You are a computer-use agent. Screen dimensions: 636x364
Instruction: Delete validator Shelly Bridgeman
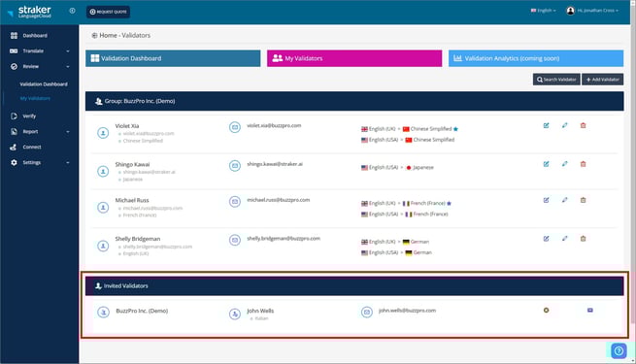[583, 239]
